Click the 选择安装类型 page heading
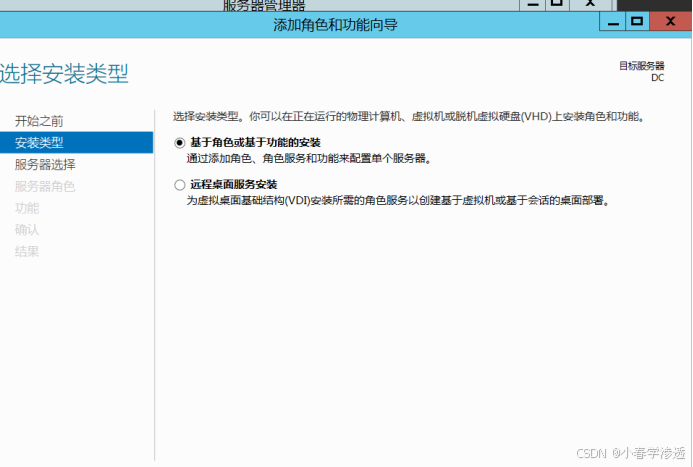Image resolution: width=693 pixels, height=467 pixels. (x=64, y=73)
